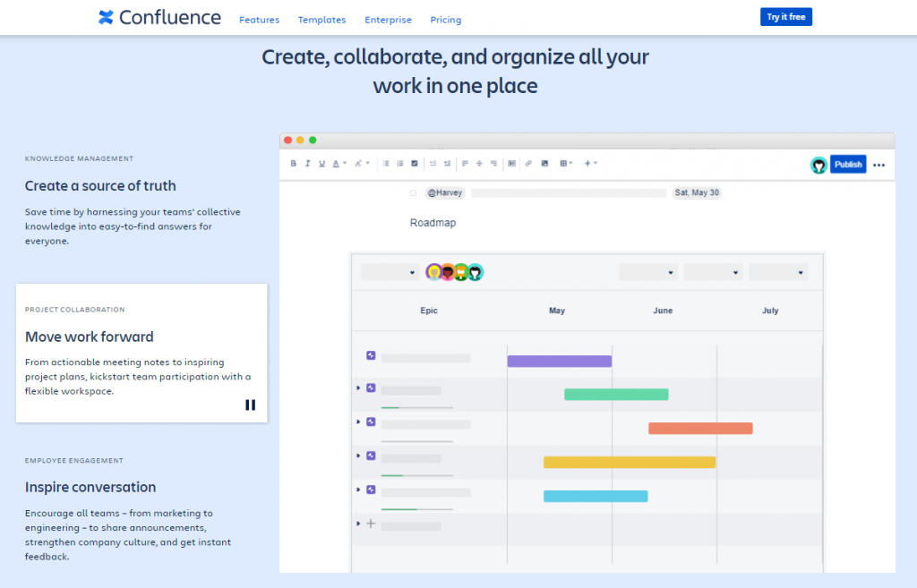Image resolution: width=917 pixels, height=588 pixels.
Task: Insert an image into the page
Action: pyautogui.click(x=545, y=164)
